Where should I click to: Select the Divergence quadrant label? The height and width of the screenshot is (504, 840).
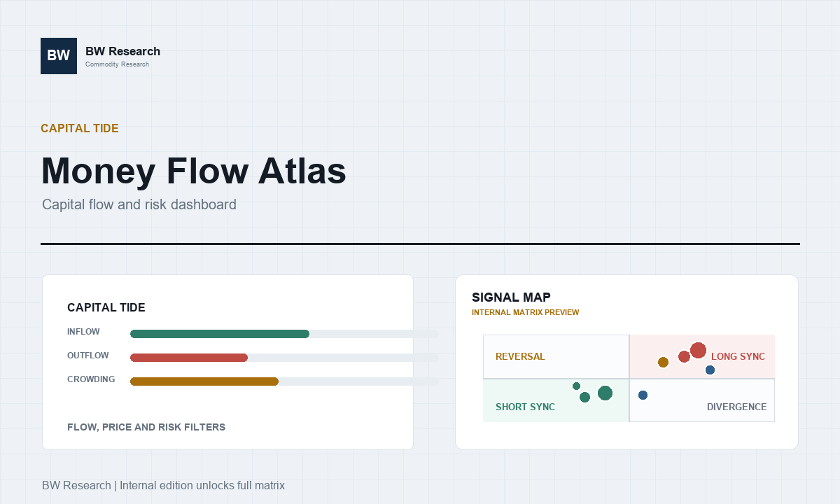tap(736, 407)
